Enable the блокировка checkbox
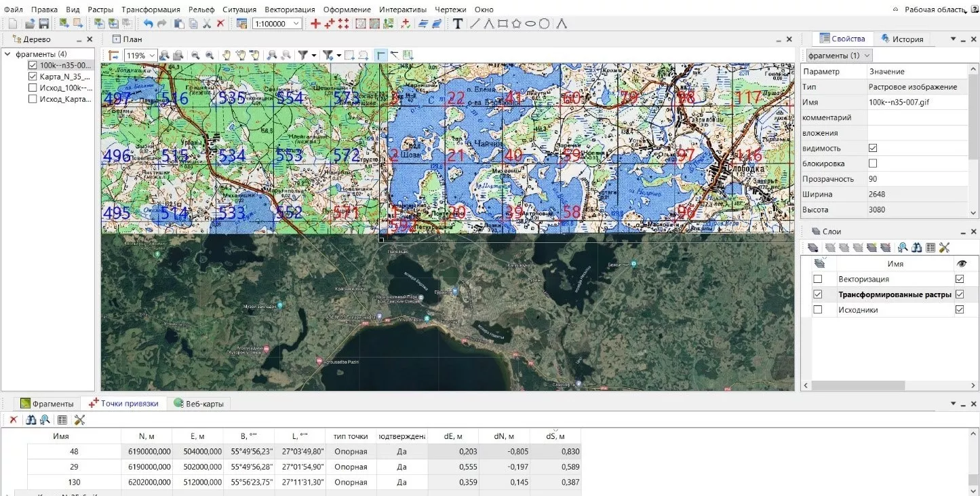The height and width of the screenshot is (496, 980). [873, 164]
